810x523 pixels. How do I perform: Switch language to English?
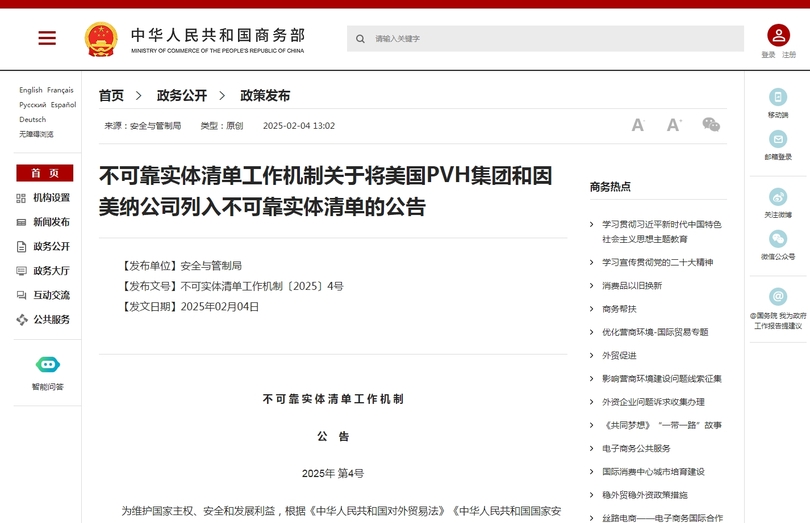pos(31,90)
